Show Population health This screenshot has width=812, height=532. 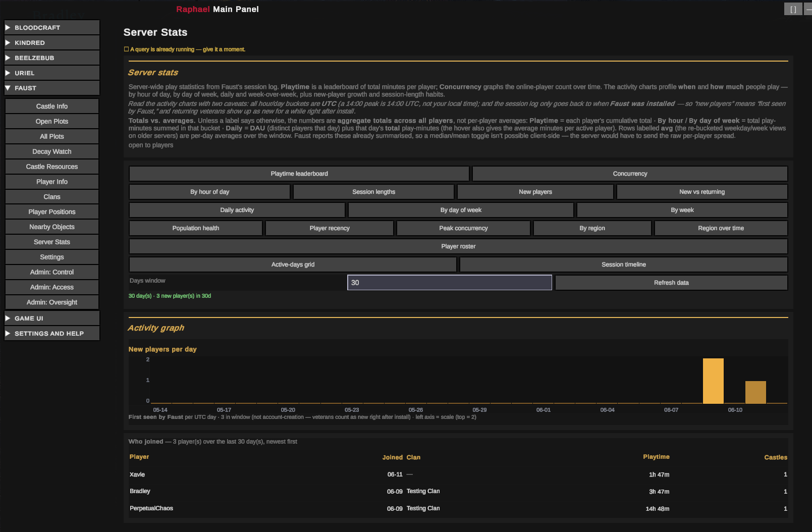point(196,228)
